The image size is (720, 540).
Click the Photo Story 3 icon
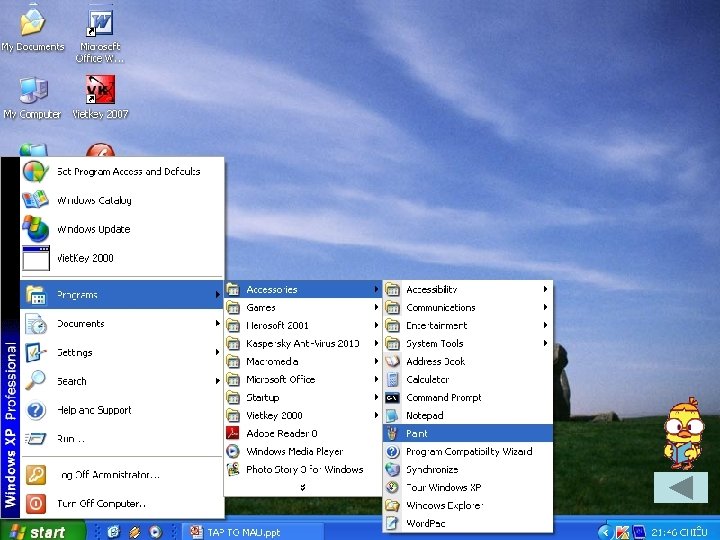[x=233, y=469]
